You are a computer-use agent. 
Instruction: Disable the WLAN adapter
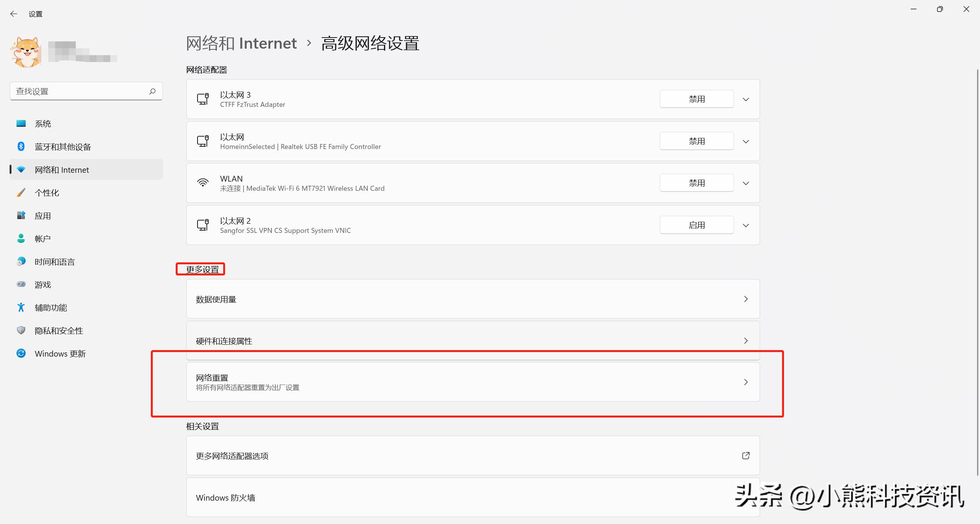[696, 182]
